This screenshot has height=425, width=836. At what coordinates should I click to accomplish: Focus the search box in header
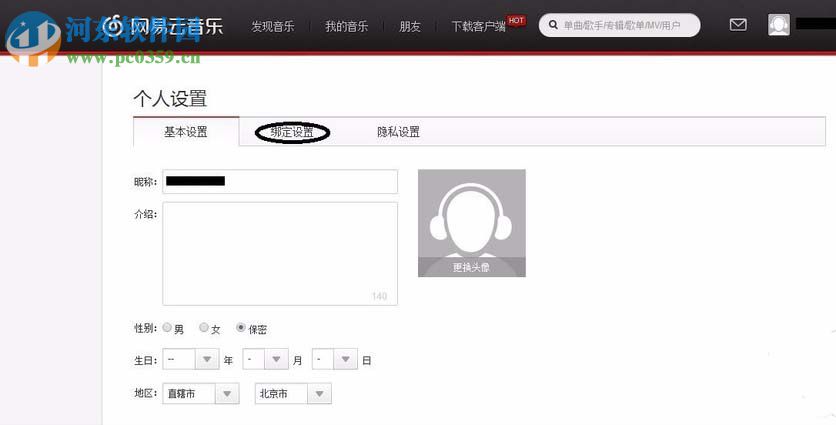click(x=620, y=25)
